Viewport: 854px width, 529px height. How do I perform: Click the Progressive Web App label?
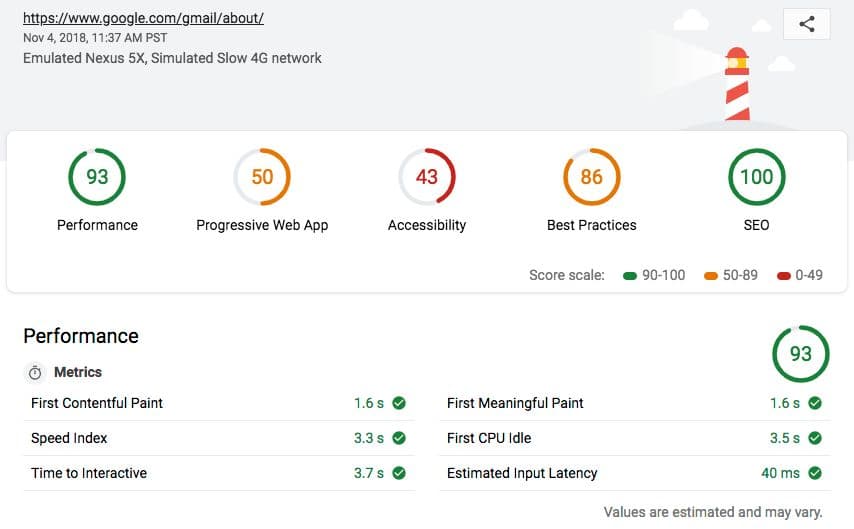tap(262, 225)
